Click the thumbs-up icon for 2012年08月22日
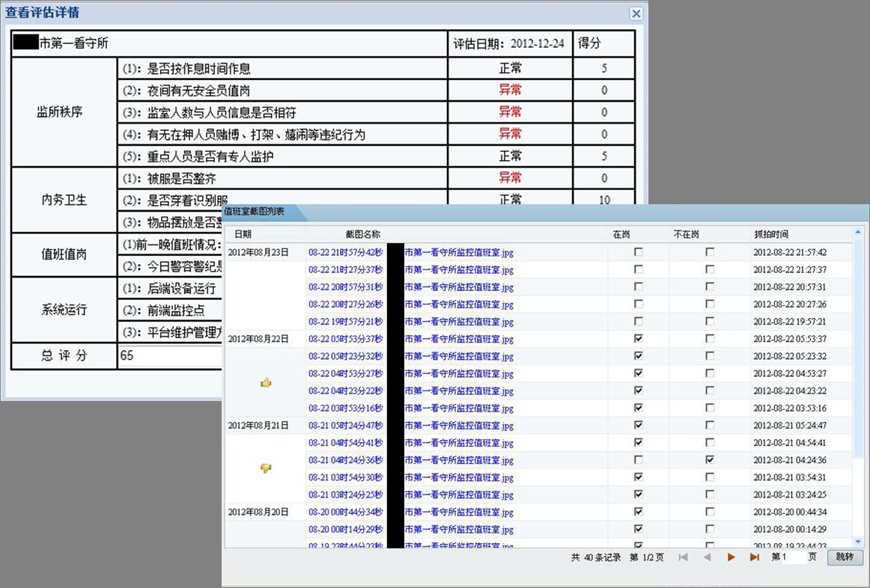Screen dimensions: 870x588 coord(266,382)
